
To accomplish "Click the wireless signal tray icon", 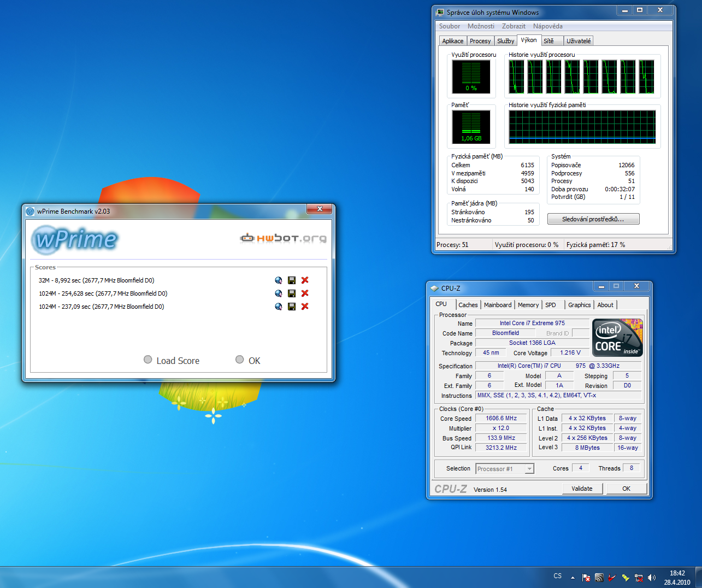I will tap(599, 578).
